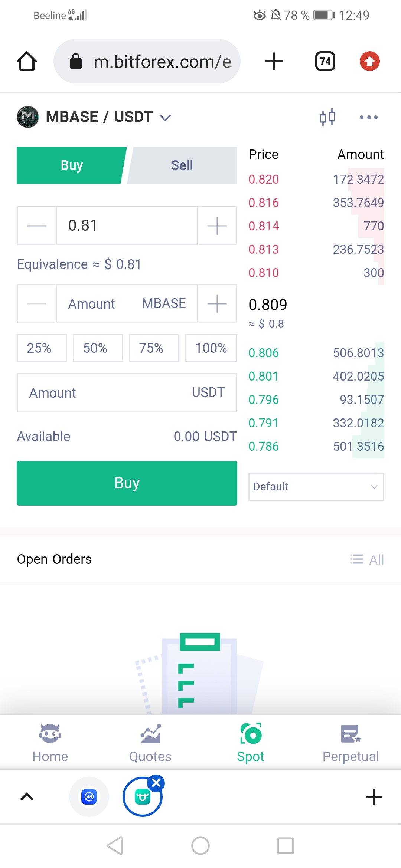Close the pinned green bull tab shortcut

point(156,783)
